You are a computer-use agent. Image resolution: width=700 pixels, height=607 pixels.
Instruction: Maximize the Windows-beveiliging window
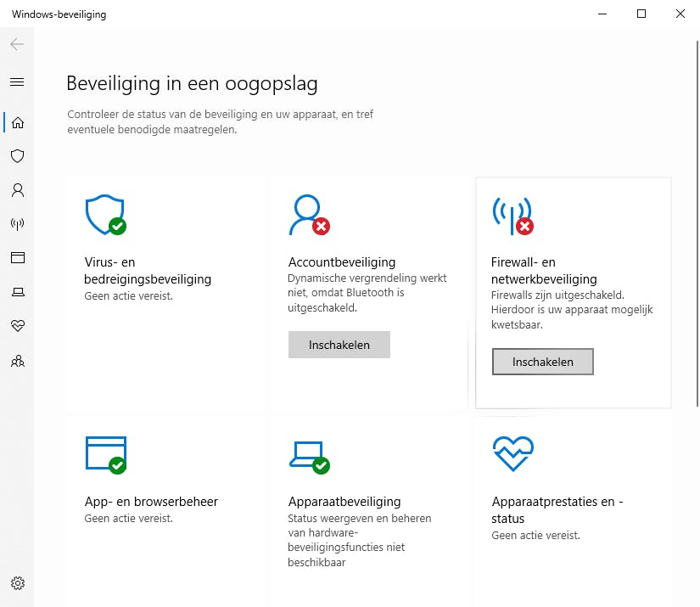coord(641,14)
